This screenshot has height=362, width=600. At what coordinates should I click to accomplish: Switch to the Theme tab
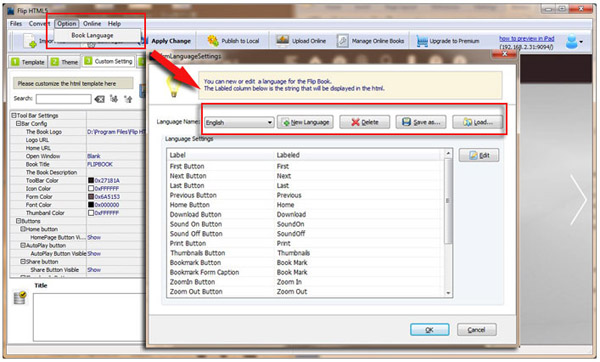point(64,62)
